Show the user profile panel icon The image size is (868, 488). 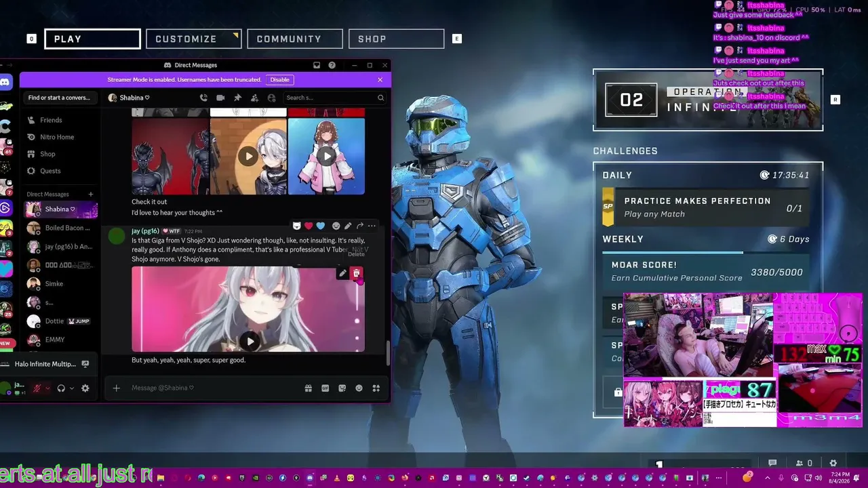point(272,98)
